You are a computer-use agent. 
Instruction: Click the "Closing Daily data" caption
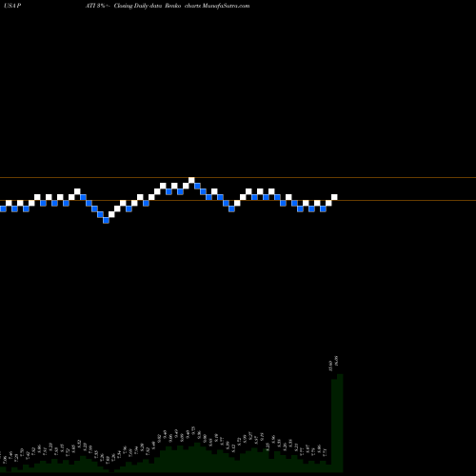[138, 6]
